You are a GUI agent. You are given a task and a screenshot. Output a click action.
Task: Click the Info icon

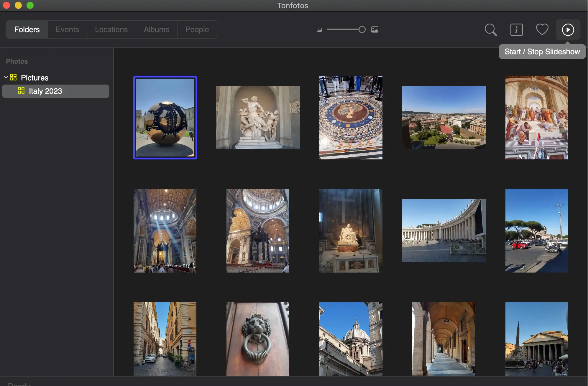[516, 29]
